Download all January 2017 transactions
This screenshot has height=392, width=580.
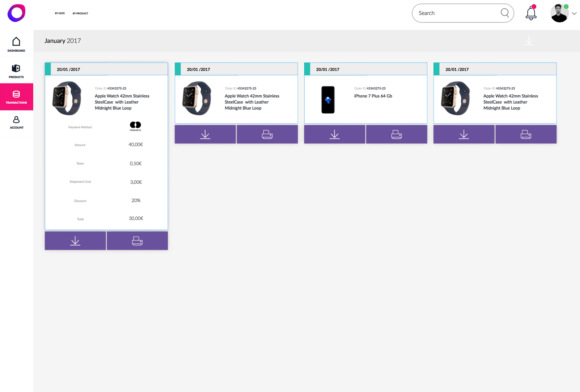click(x=529, y=40)
